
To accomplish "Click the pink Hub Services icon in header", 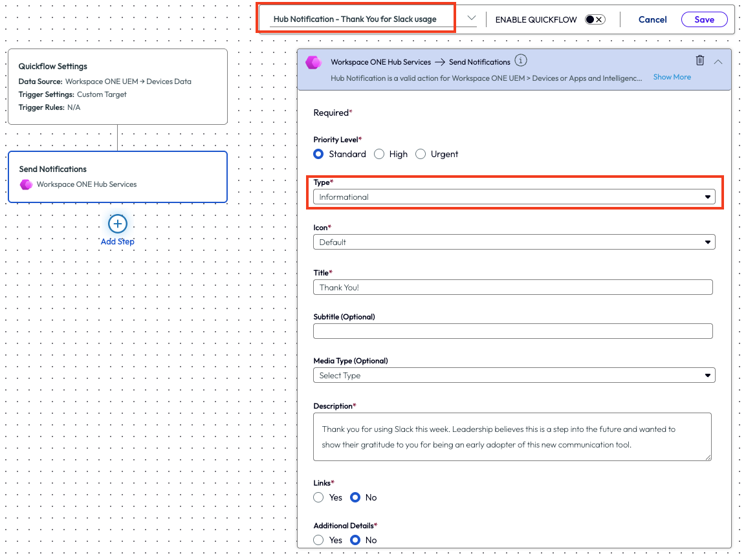I will pyautogui.click(x=314, y=62).
